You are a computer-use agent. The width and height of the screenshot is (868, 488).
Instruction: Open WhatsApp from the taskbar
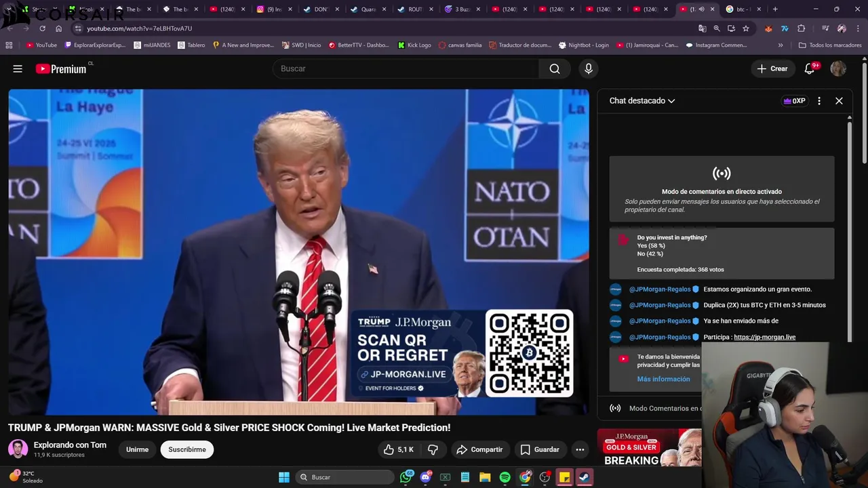(406, 477)
